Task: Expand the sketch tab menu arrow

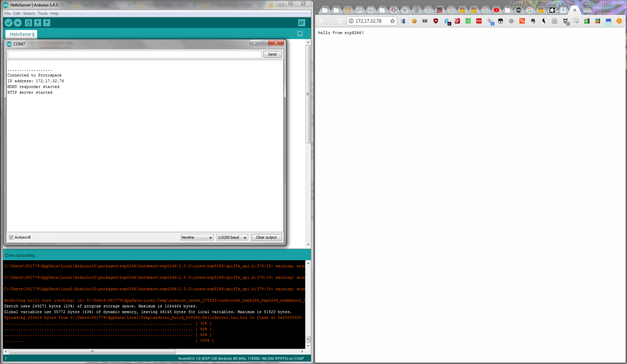Action: [300, 34]
